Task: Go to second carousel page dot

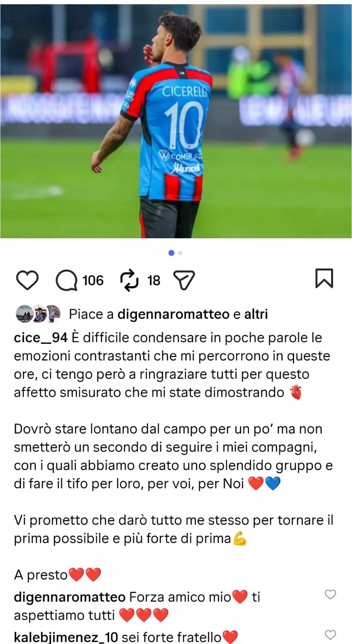Action: [x=180, y=253]
